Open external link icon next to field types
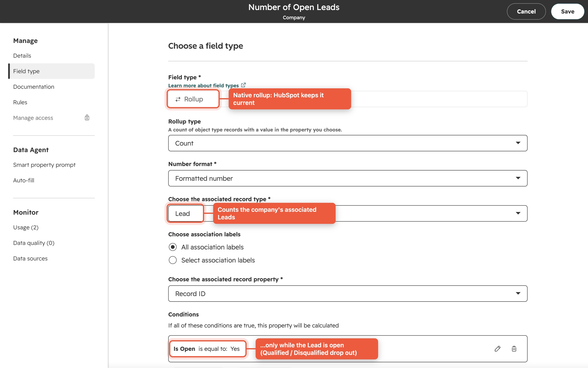 [243, 85]
